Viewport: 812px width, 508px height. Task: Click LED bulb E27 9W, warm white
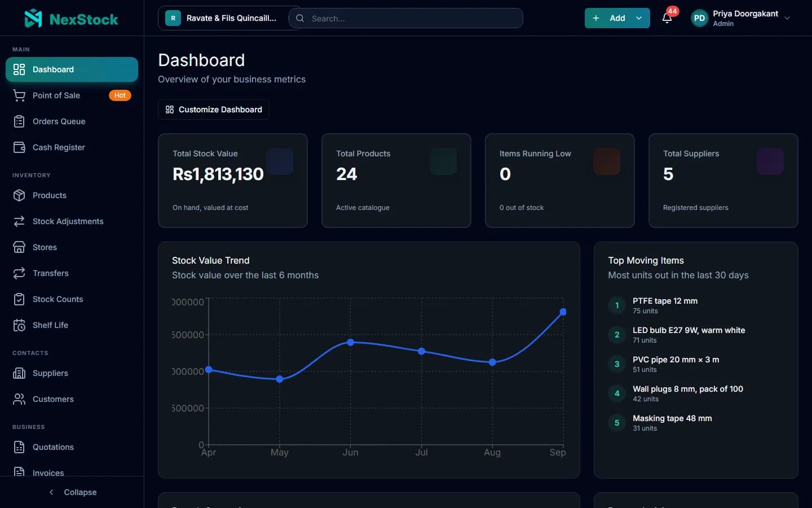click(696, 335)
